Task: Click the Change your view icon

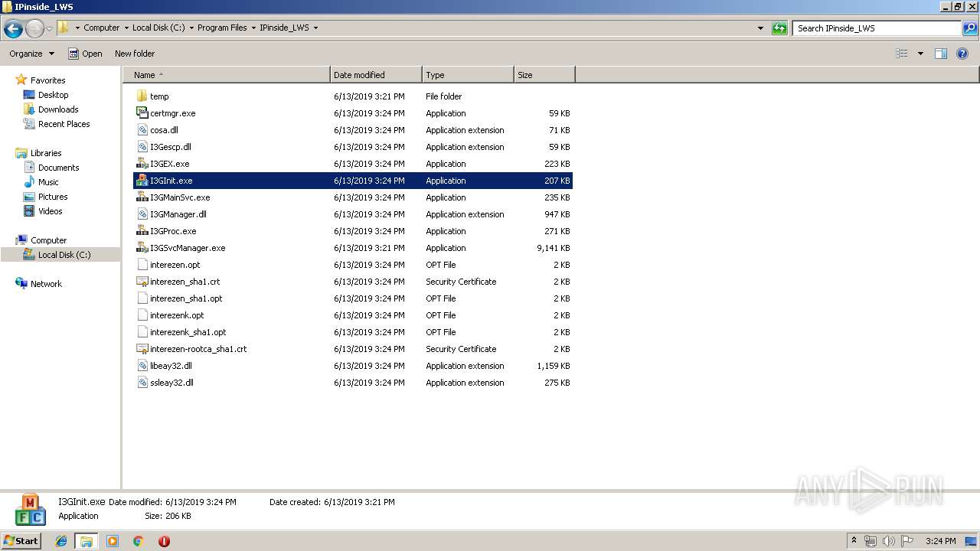Action: (x=902, y=54)
